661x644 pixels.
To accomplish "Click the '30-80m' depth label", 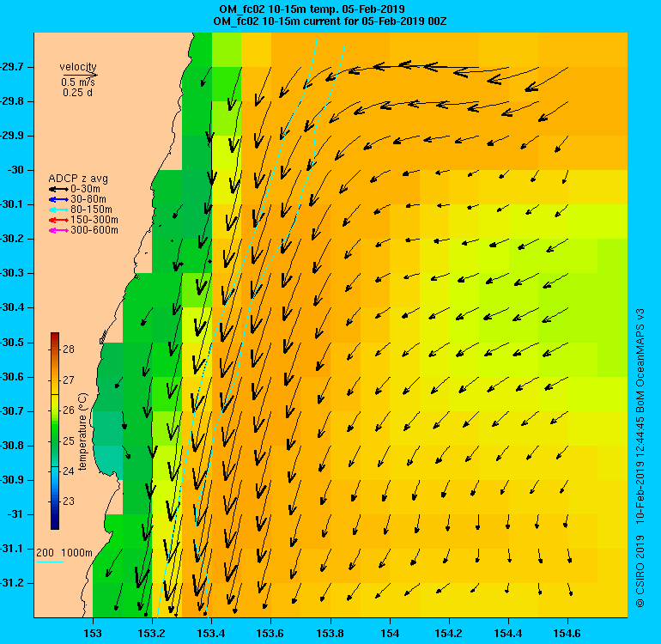I will click(88, 199).
